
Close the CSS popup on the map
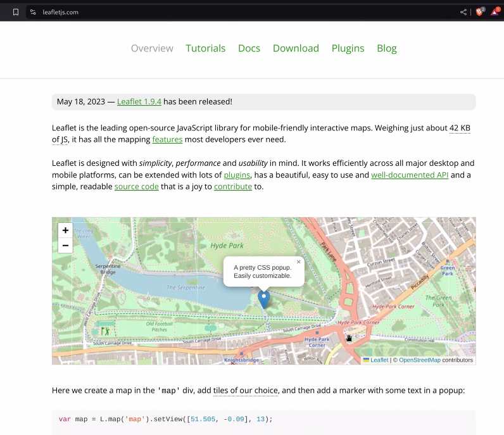(x=299, y=262)
